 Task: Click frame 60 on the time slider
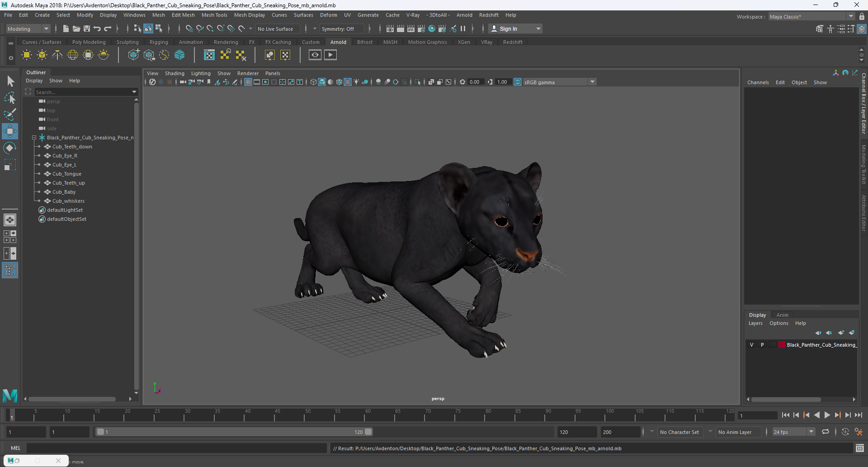368,415
